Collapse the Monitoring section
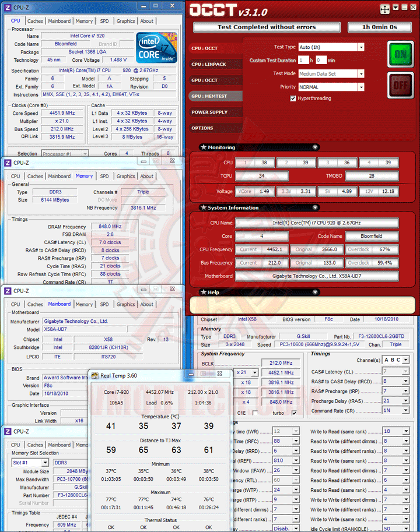This screenshot has height=532, width=420. [x=315, y=147]
